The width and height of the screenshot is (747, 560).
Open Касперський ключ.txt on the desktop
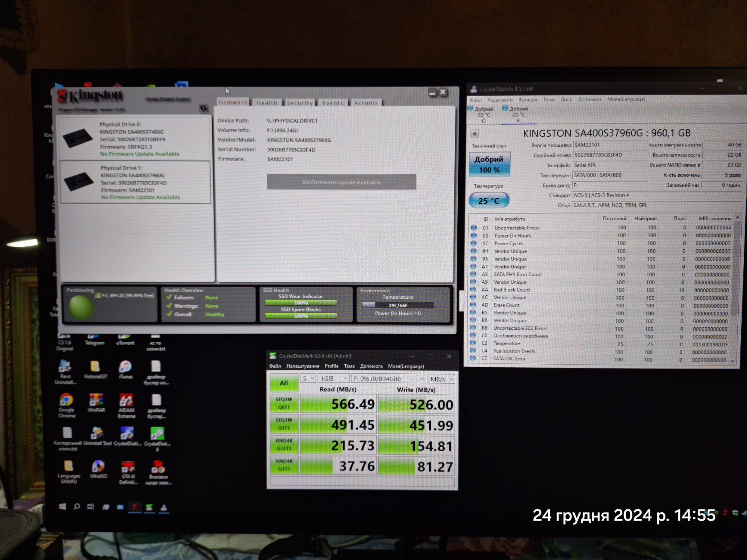[67, 439]
